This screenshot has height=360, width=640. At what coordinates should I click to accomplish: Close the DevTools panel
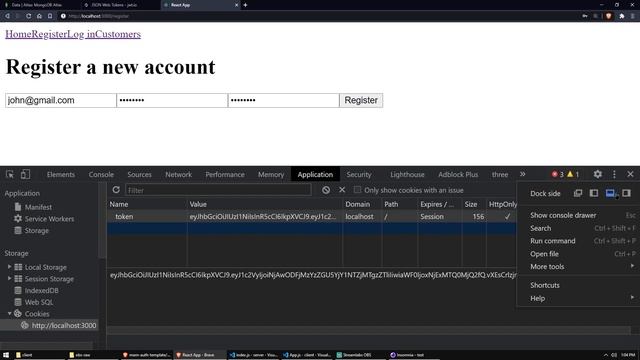coord(630,174)
